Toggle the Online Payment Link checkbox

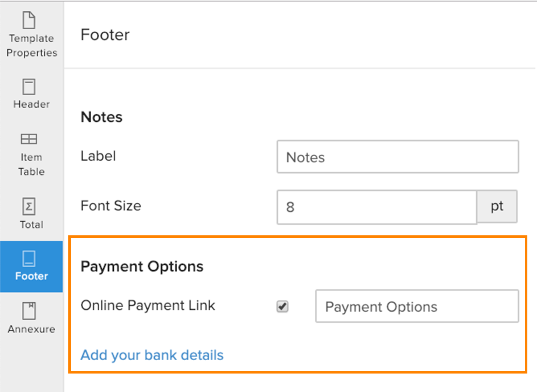click(x=282, y=306)
